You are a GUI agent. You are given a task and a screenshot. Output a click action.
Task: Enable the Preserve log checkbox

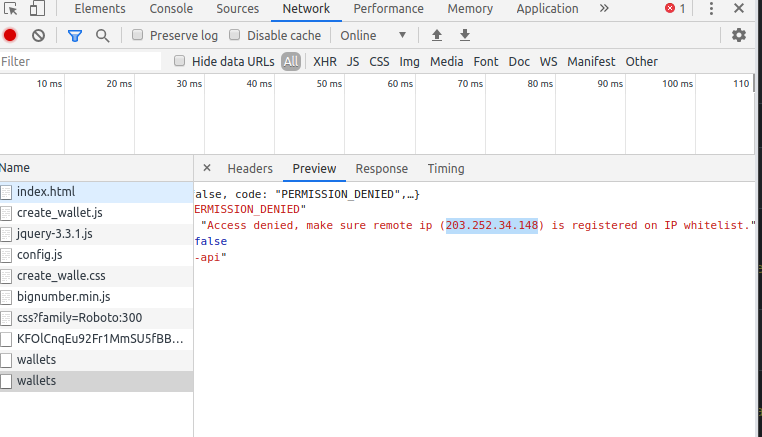pyautogui.click(x=138, y=35)
